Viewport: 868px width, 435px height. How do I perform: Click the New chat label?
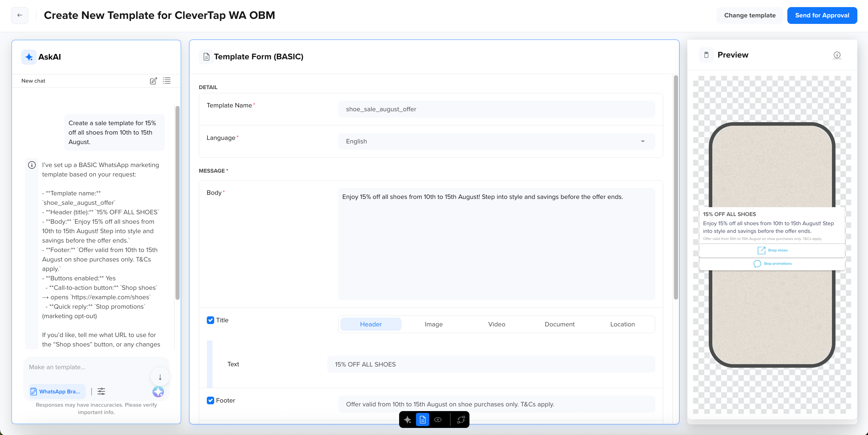(33, 81)
